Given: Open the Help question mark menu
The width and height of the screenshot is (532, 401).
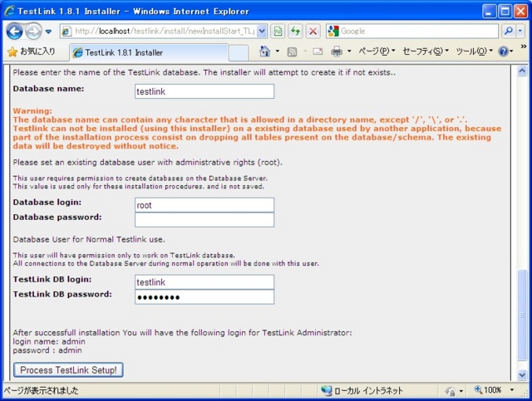Looking at the screenshot, I should coord(505,51).
